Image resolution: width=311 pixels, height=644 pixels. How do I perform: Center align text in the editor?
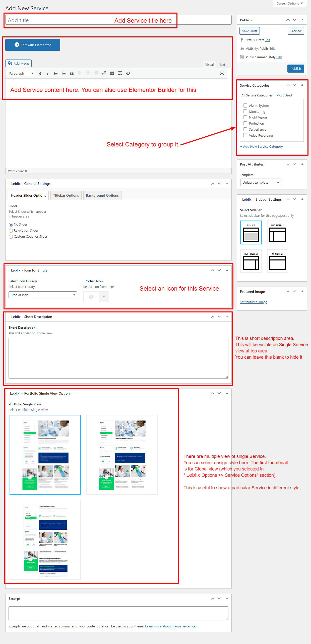point(88,73)
